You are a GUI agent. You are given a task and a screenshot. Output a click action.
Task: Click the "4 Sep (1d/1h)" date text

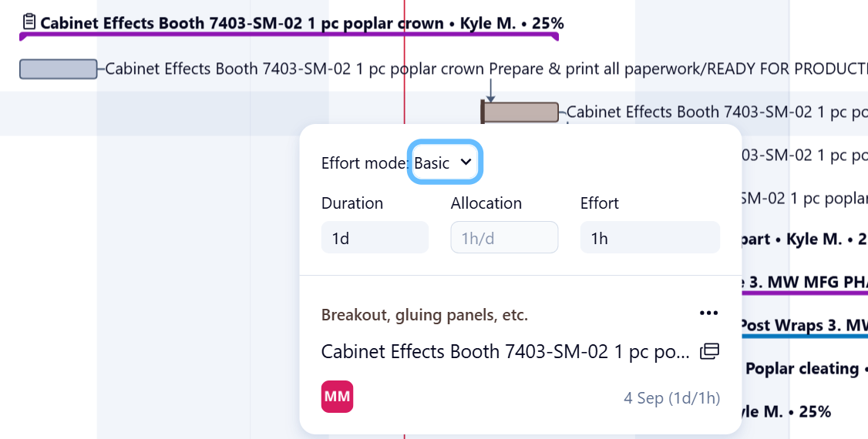pos(671,398)
